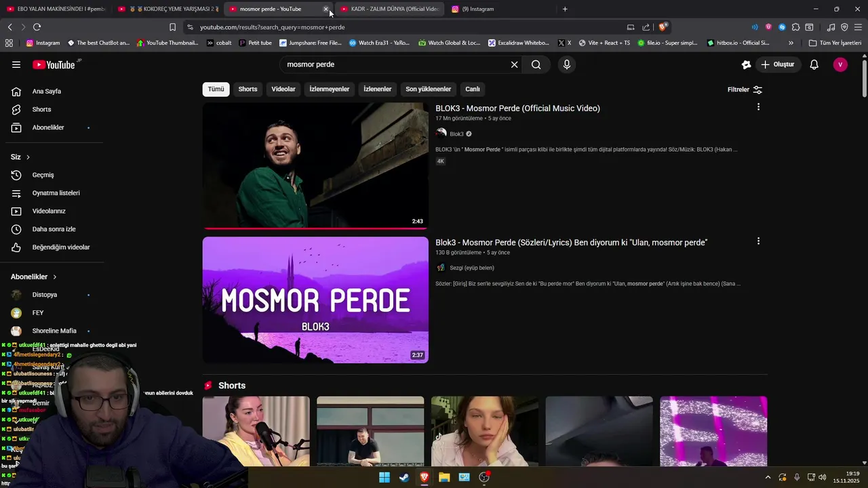The image size is (868, 488).
Task: Select the Videolar filter chip
Action: [x=283, y=89]
